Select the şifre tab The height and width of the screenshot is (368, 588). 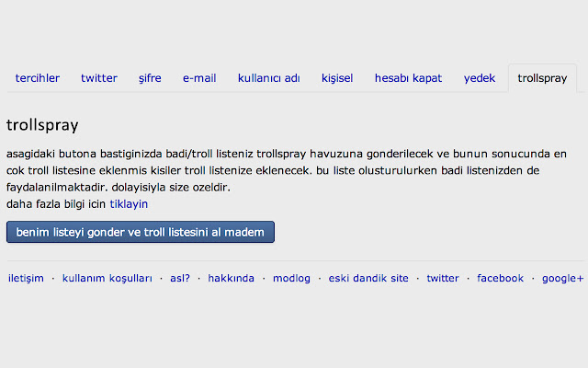pos(150,78)
